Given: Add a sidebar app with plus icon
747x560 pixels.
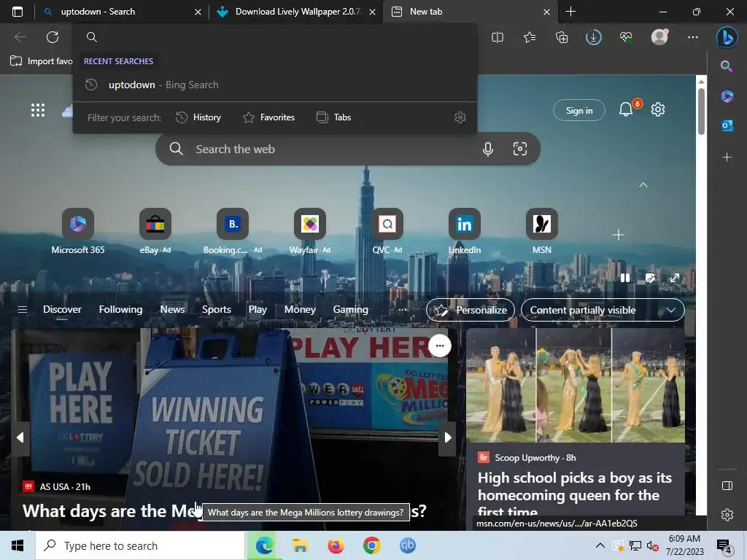Looking at the screenshot, I should click(727, 157).
